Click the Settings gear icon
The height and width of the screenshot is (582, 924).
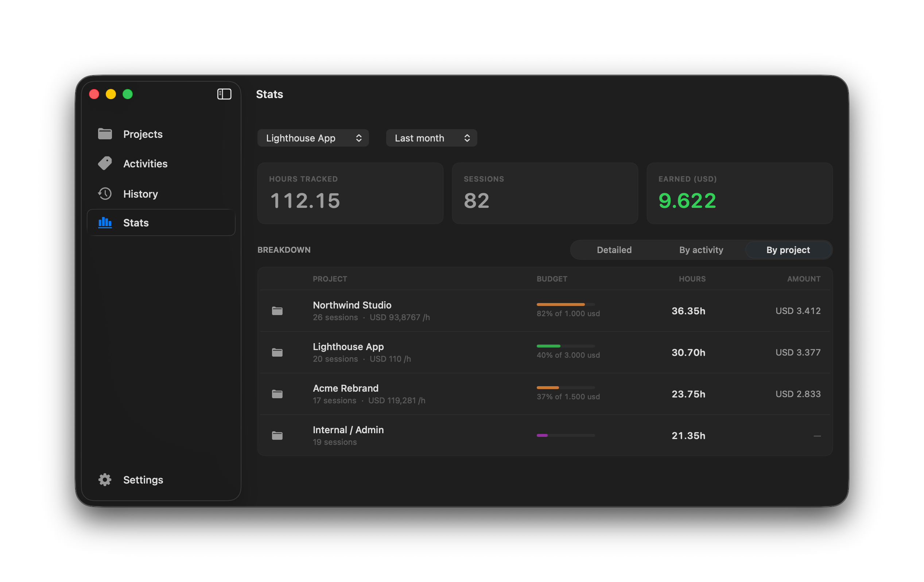[105, 480]
